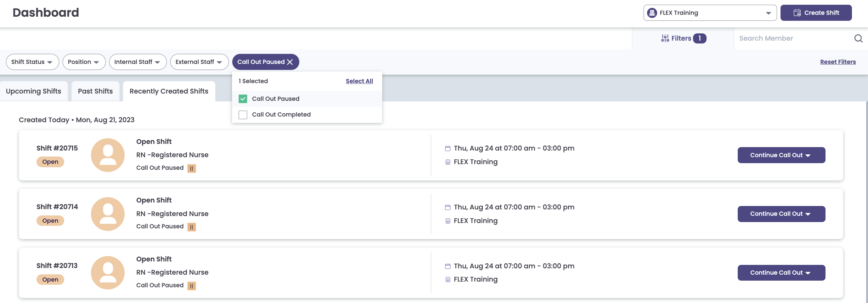Click pause icon on Shift #20713
Image resolution: width=868 pixels, height=303 pixels.
point(191,286)
